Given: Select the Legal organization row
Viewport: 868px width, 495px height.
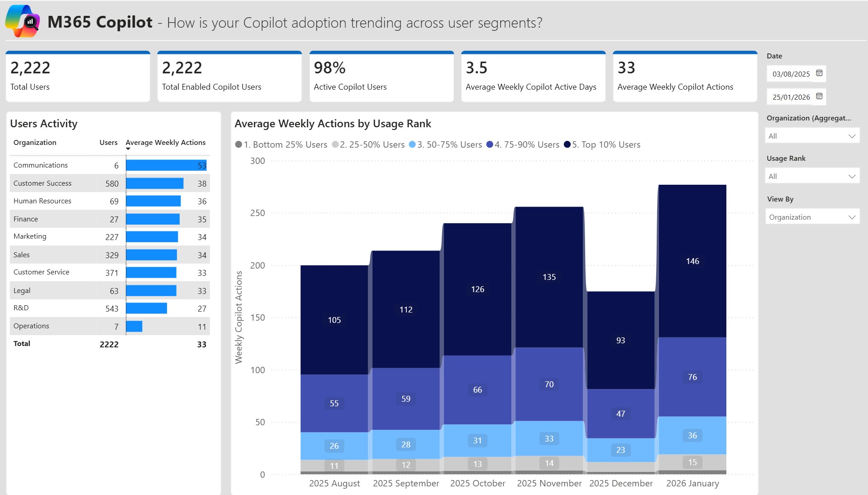Looking at the screenshot, I should (110, 291).
